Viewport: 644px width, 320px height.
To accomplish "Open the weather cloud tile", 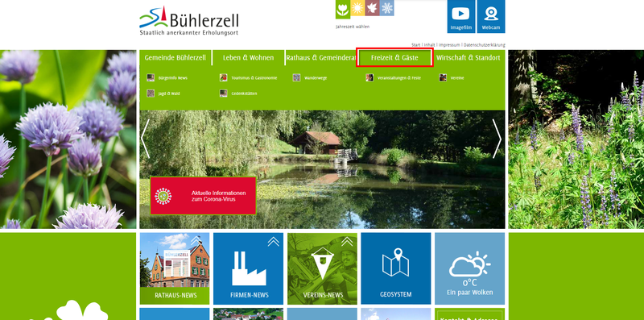I will coord(470,268).
